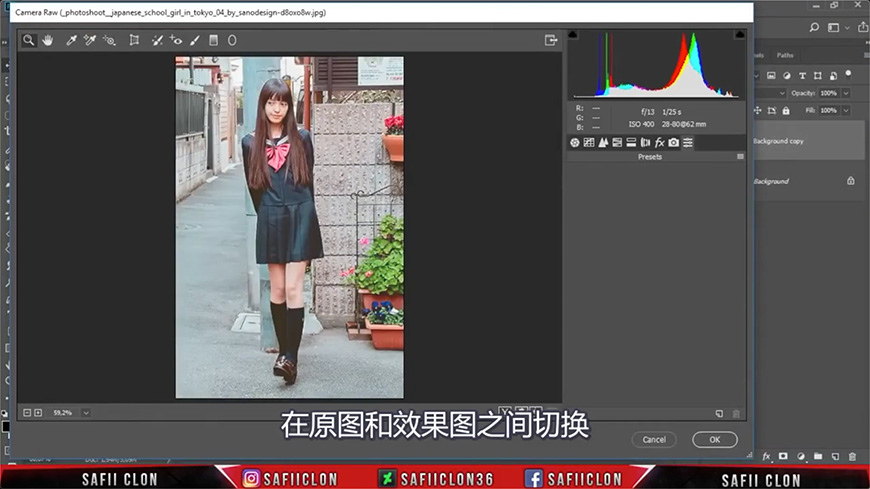Click the photo preview of the girl
The image size is (870, 489).
[290, 227]
